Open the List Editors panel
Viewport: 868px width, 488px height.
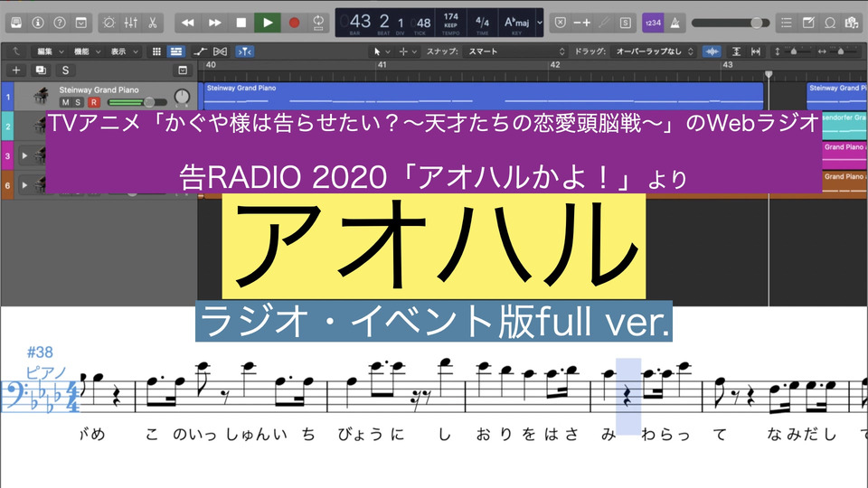point(786,23)
